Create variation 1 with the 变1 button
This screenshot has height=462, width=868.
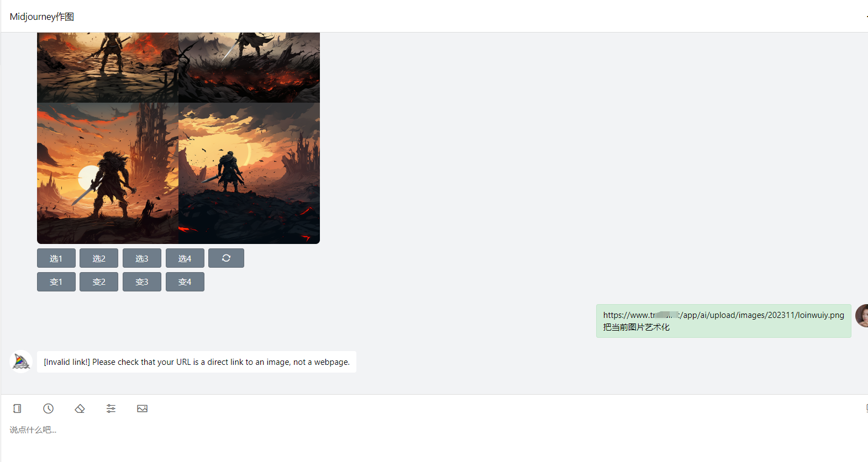[x=56, y=282]
